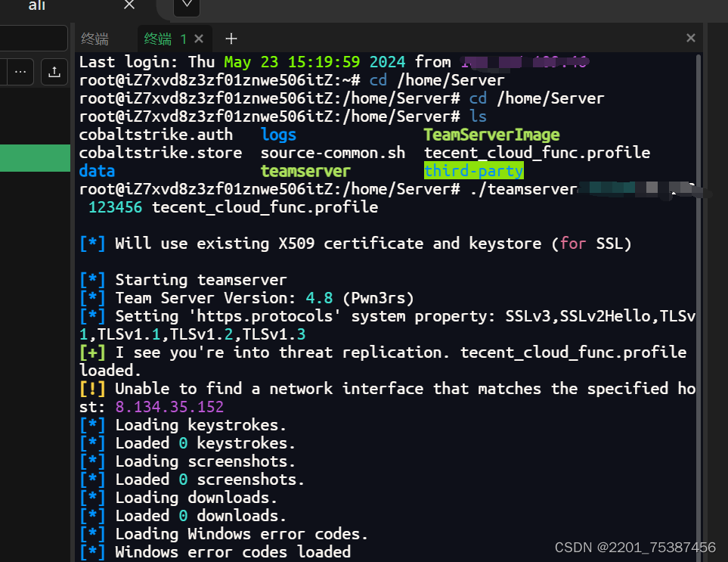
Task: Click 'source-common.sh' file name
Action: point(333,153)
